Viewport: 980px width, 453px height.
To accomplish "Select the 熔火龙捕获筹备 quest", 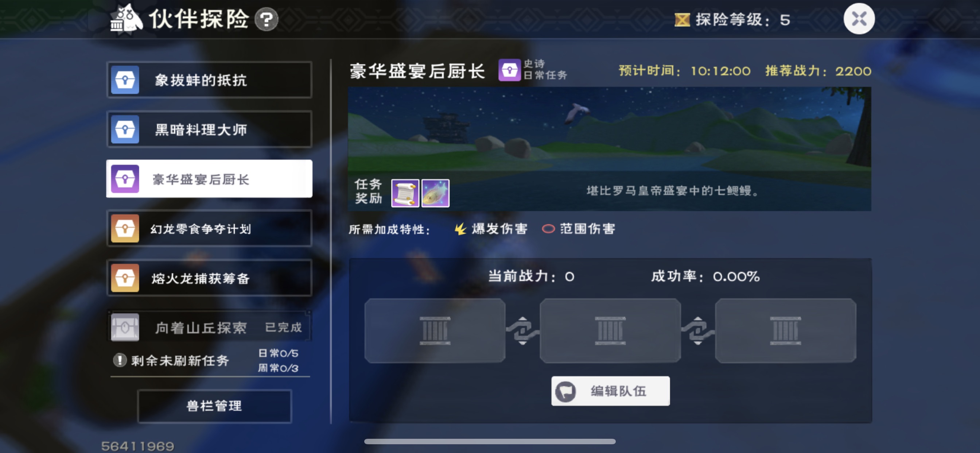I will 209,278.
